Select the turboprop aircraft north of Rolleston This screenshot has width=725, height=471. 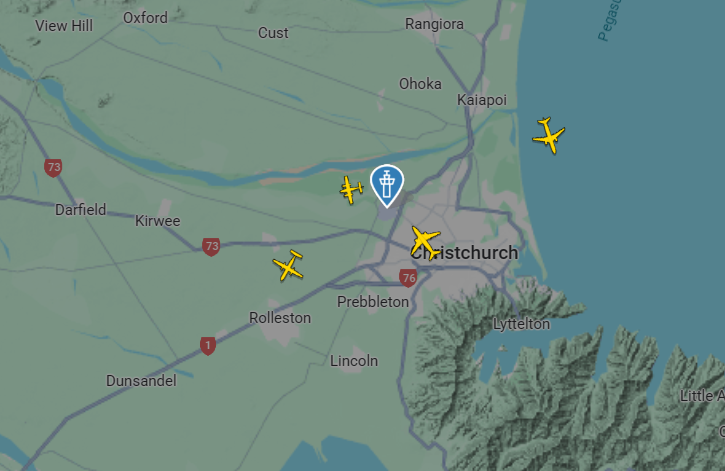click(x=288, y=265)
